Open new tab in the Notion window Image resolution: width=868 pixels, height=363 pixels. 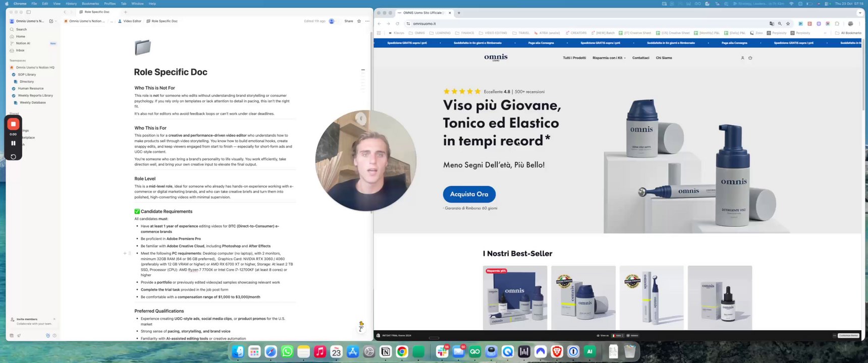pyautogui.click(x=126, y=12)
